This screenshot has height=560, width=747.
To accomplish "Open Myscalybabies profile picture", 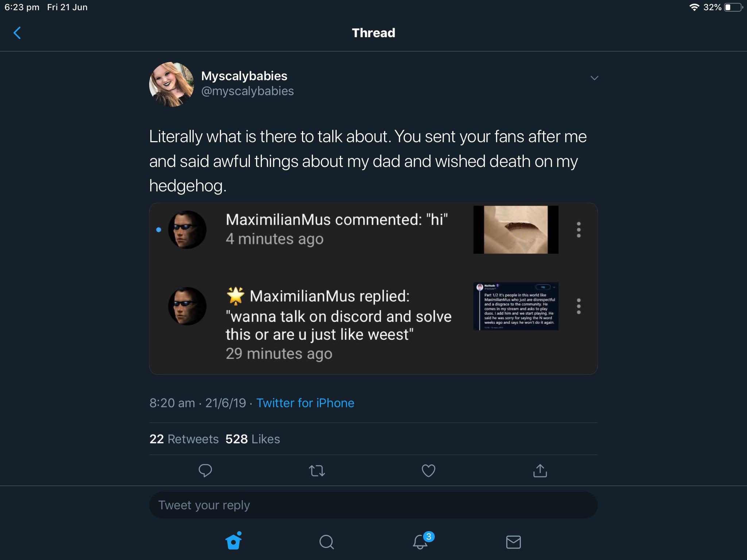I will coord(171,84).
